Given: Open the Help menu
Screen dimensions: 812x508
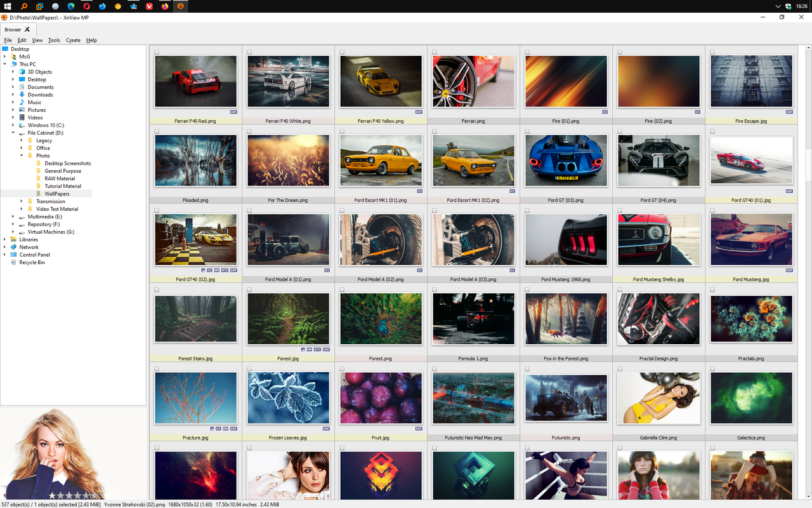Looking at the screenshot, I should pos(91,40).
